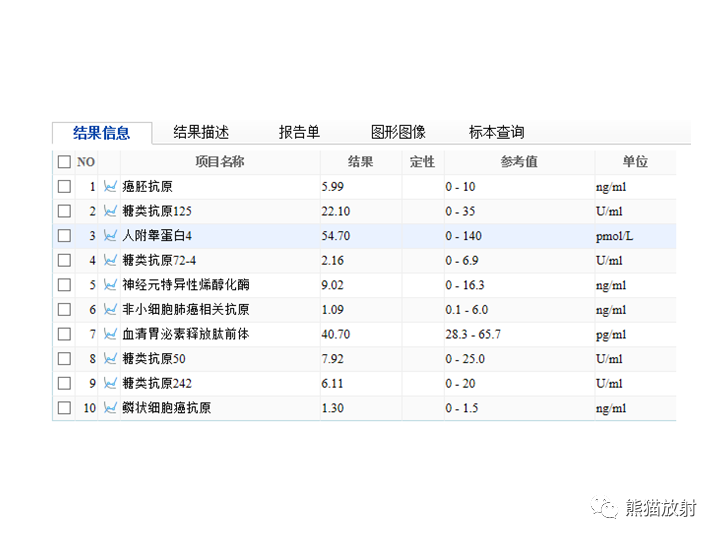The height and width of the screenshot is (540, 720).
Task: Sort by the 项目名称 column header
Action: 220,162
